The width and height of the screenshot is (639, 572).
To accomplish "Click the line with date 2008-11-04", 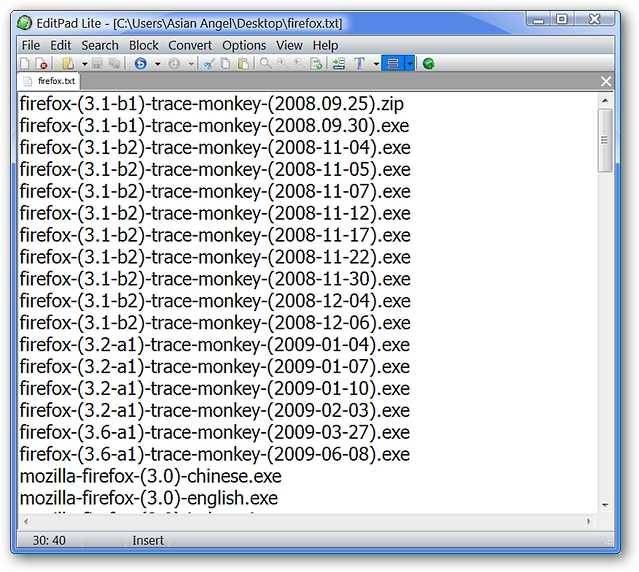I will click(215, 147).
